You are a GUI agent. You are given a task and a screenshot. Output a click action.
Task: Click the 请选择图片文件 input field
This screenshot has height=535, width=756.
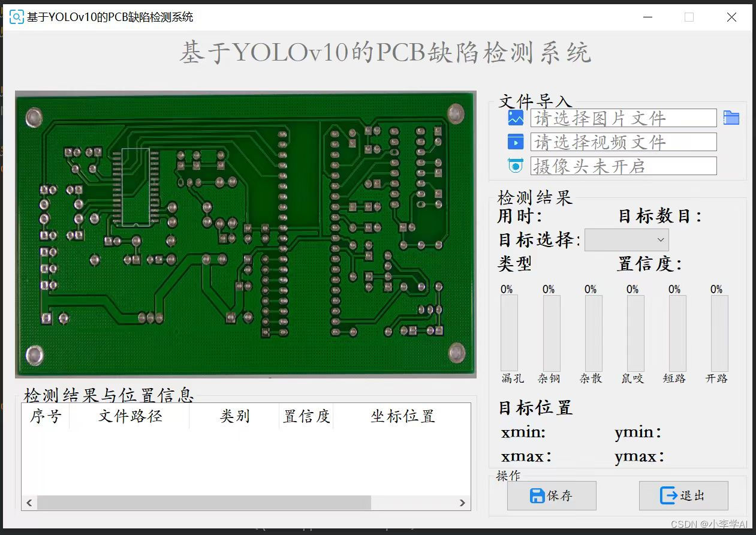[624, 118]
